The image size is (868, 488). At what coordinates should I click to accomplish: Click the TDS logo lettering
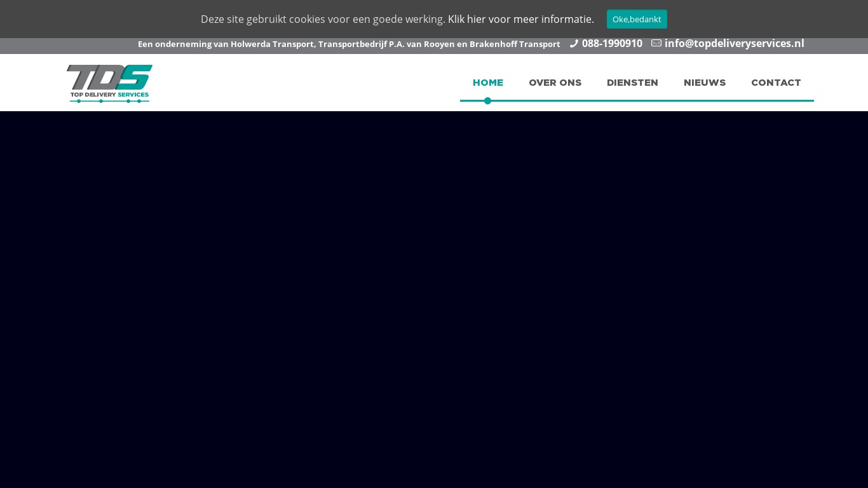(x=109, y=77)
